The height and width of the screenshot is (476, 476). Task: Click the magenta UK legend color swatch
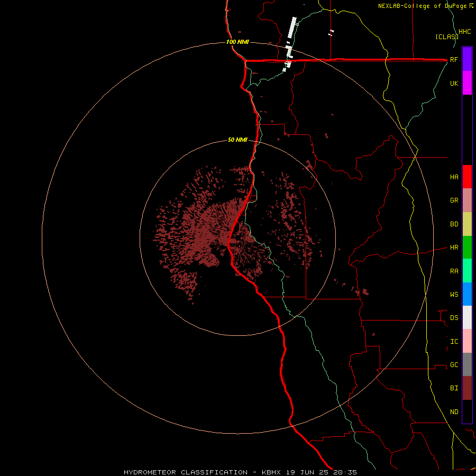tap(467, 83)
